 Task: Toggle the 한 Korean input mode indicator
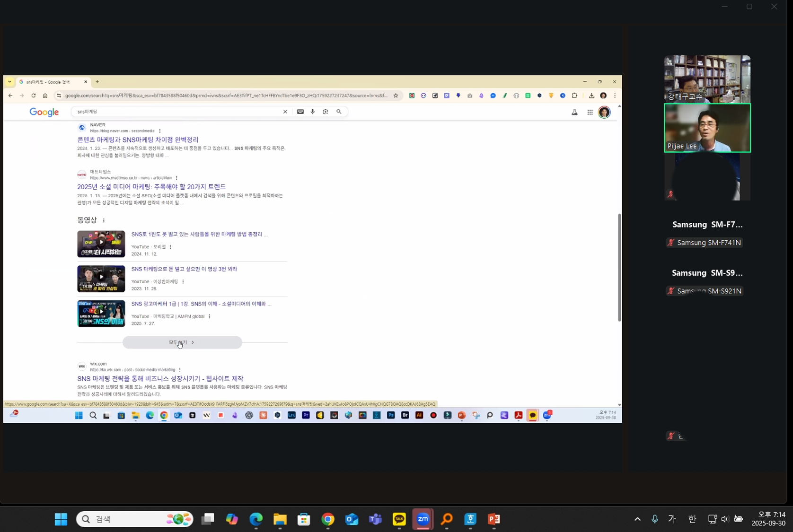[692, 519]
